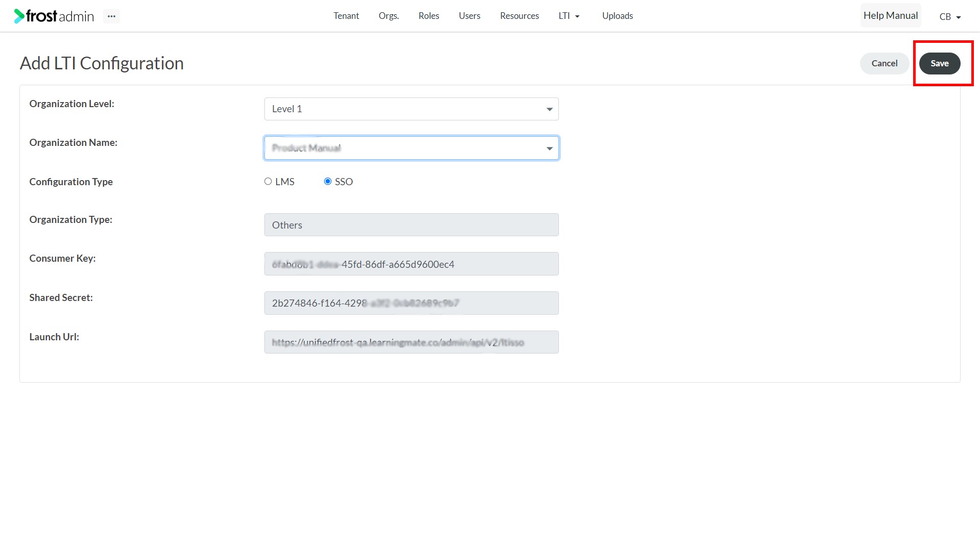The image size is (980, 551).
Task: Click the Organization Level label
Action: [x=71, y=104]
